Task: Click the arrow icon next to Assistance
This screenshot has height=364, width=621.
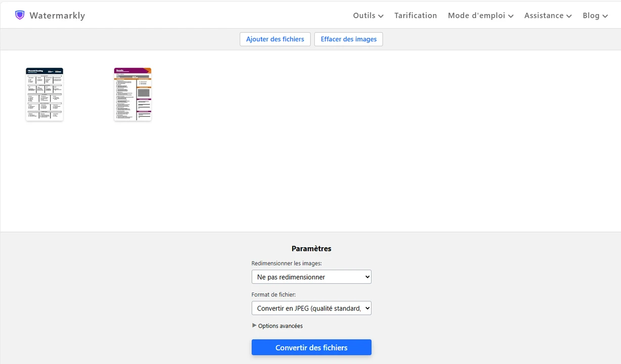Action: pos(569,16)
